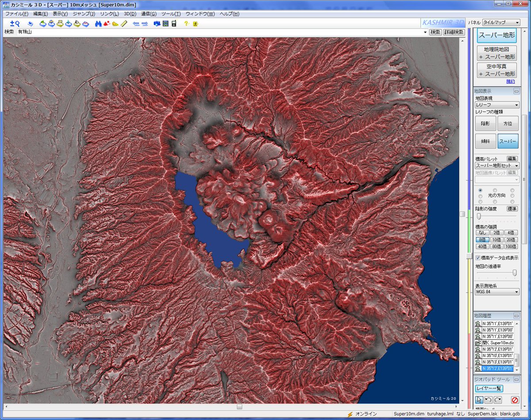Open the search box history dropdown arrow
Viewport: 531px width, 420px height.
(425, 32)
